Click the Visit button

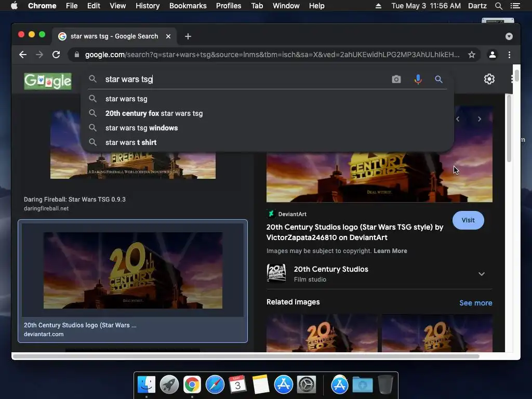pos(468,220)
